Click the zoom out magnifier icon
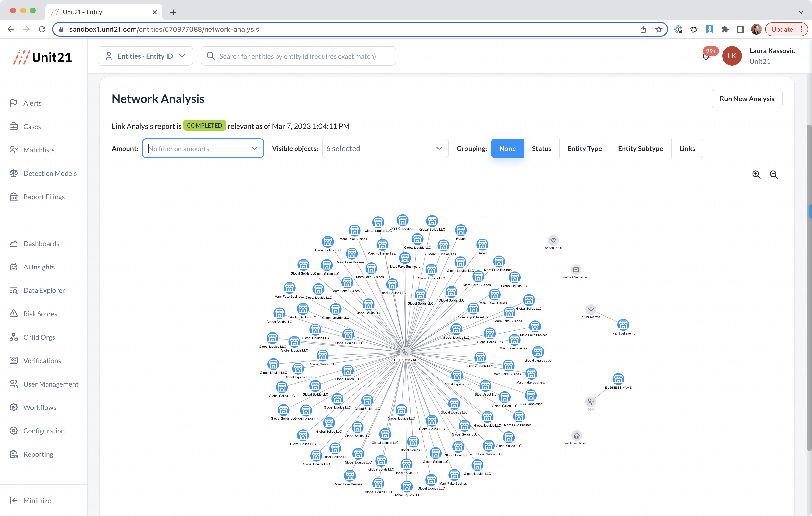812x516 pixels. coord(773,174)
